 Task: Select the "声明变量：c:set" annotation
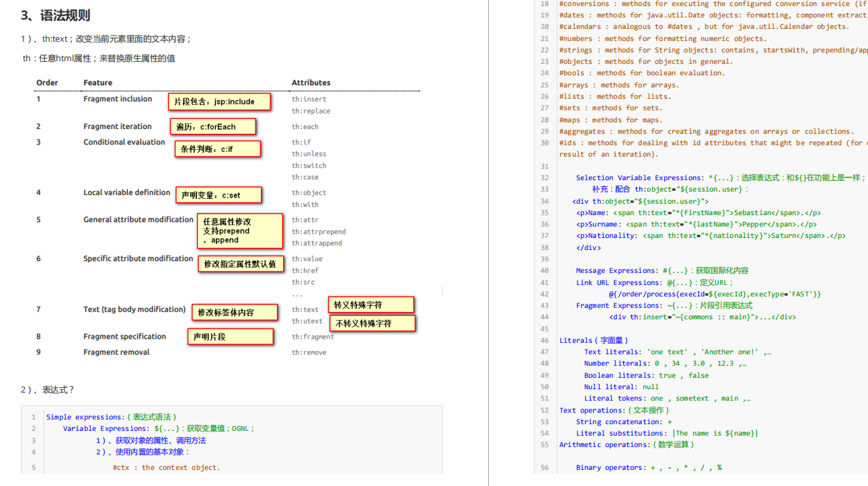pyautogui.click(x=219, y=194)
